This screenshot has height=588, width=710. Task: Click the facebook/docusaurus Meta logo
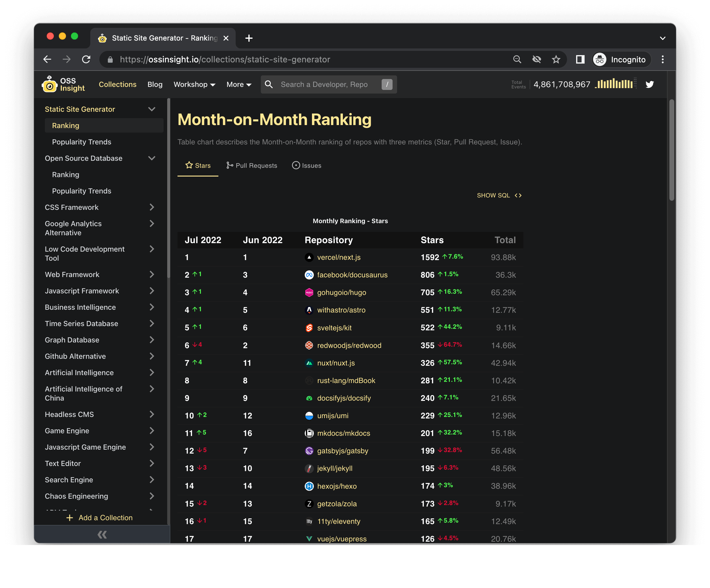pos(309,275)
